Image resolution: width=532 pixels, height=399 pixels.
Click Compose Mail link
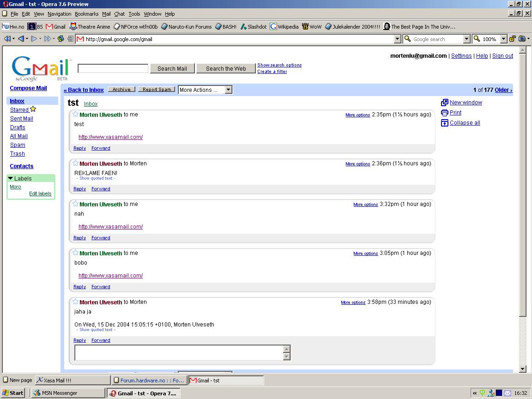pyautogui.click(x=29, y=88)
